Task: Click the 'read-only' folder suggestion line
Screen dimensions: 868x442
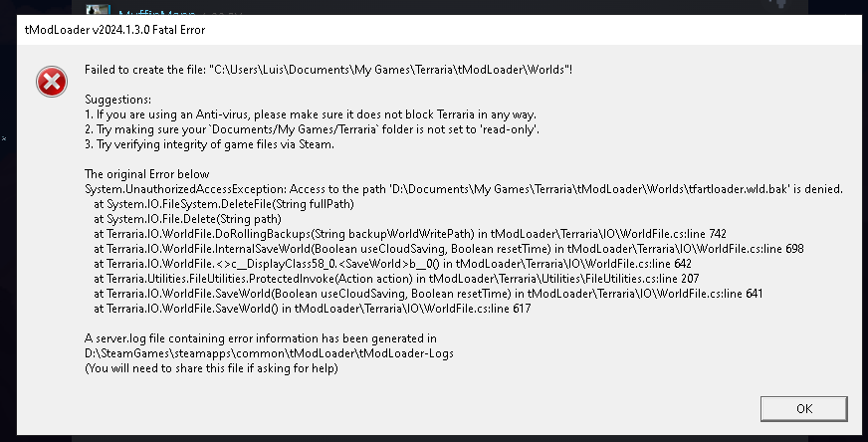Action: pos(313,129)
